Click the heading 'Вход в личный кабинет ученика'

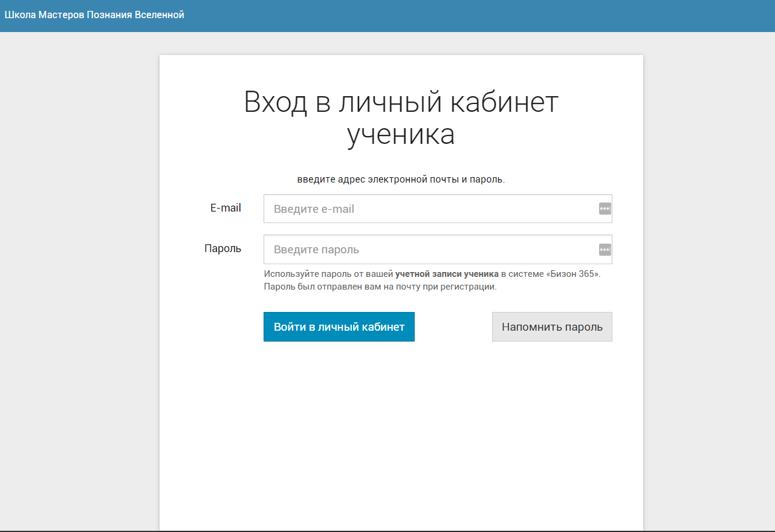[401, 118]
